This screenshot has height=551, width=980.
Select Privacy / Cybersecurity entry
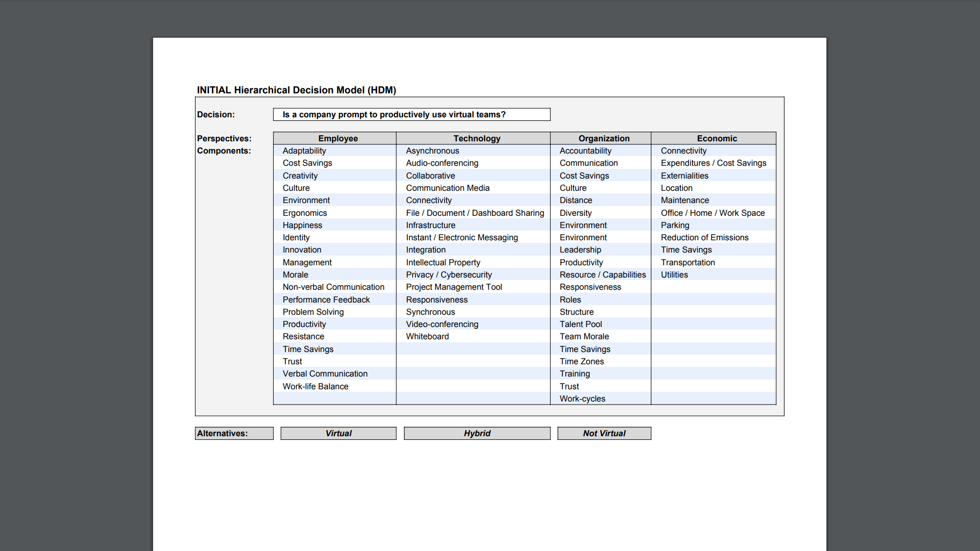tap(449, 274)
